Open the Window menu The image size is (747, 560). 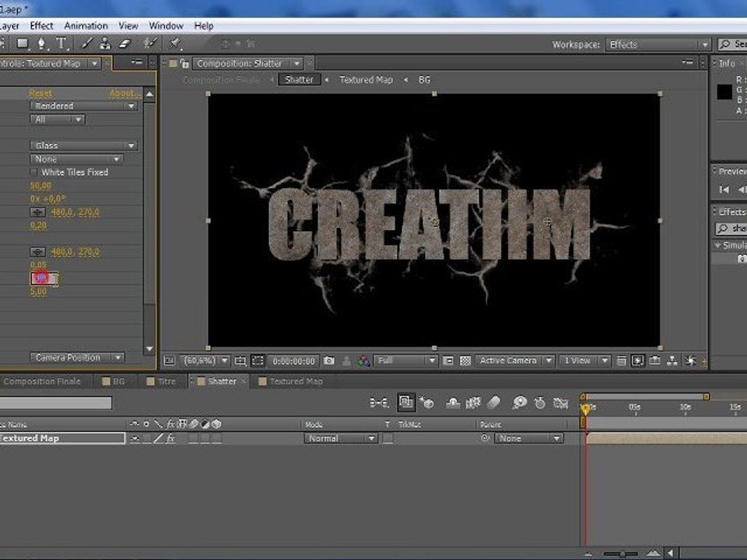point(166,26)
